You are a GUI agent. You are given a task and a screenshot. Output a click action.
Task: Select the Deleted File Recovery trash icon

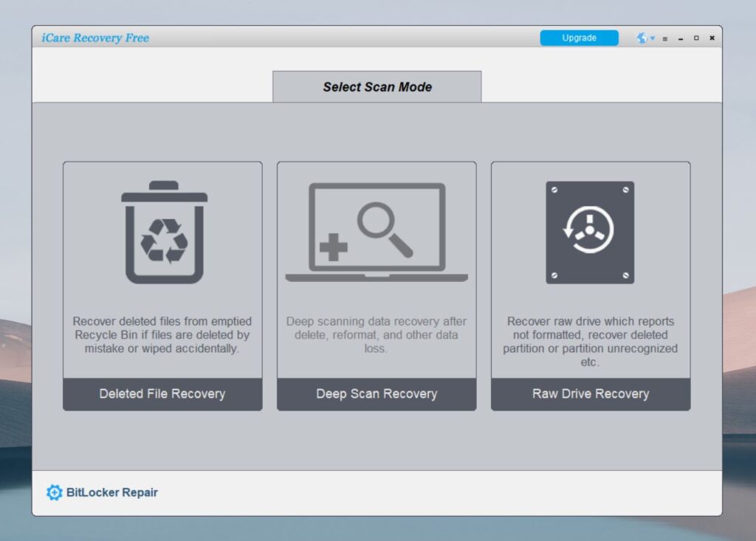click(162, 232)
